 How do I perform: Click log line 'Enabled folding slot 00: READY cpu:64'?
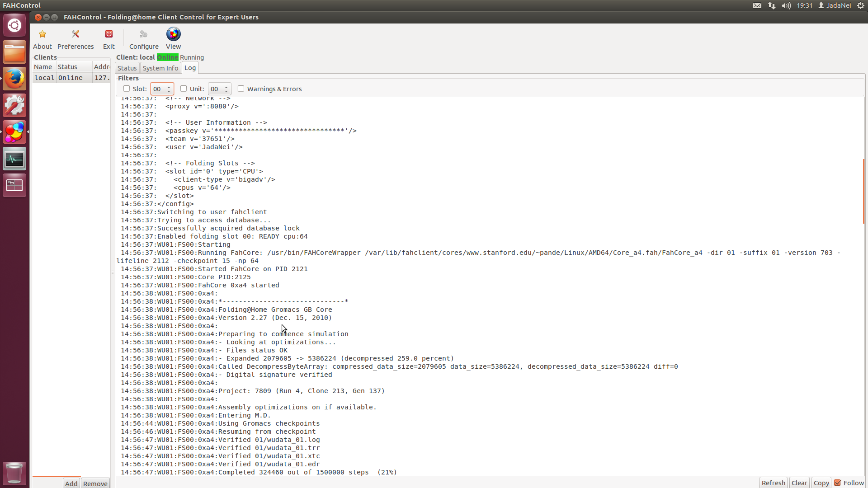pos(232,236)
